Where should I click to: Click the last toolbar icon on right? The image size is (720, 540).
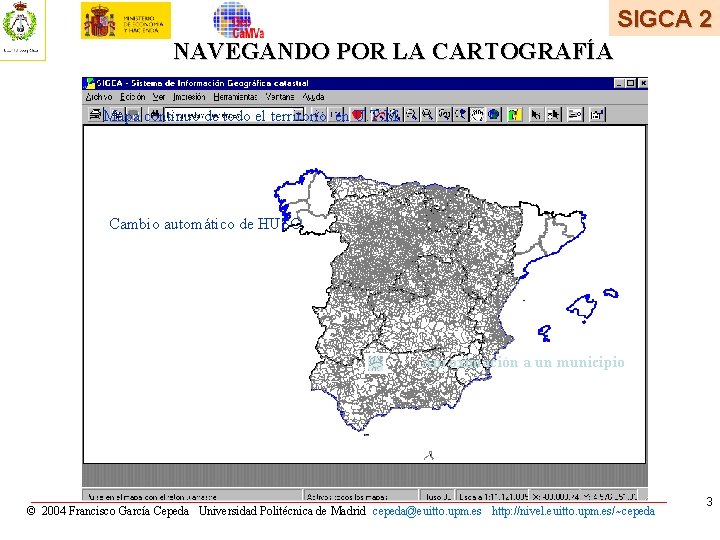click(597, 114)
